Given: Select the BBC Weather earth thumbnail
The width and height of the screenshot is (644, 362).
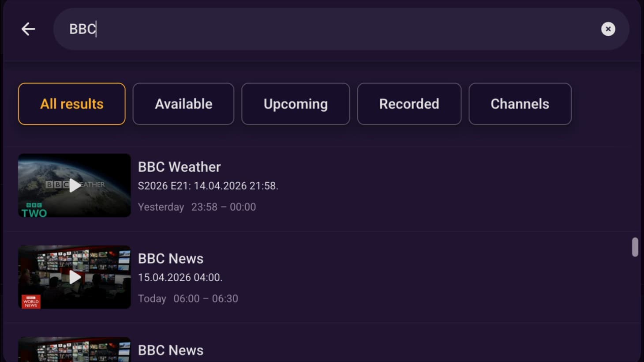Looking at the screenshot, I should (x=74, y=185).
